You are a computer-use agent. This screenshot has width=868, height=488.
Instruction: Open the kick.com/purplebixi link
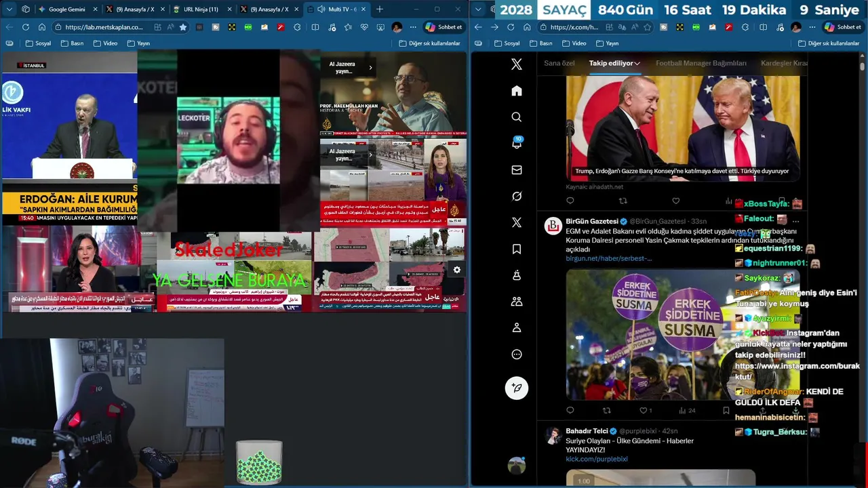click(597, 459)
